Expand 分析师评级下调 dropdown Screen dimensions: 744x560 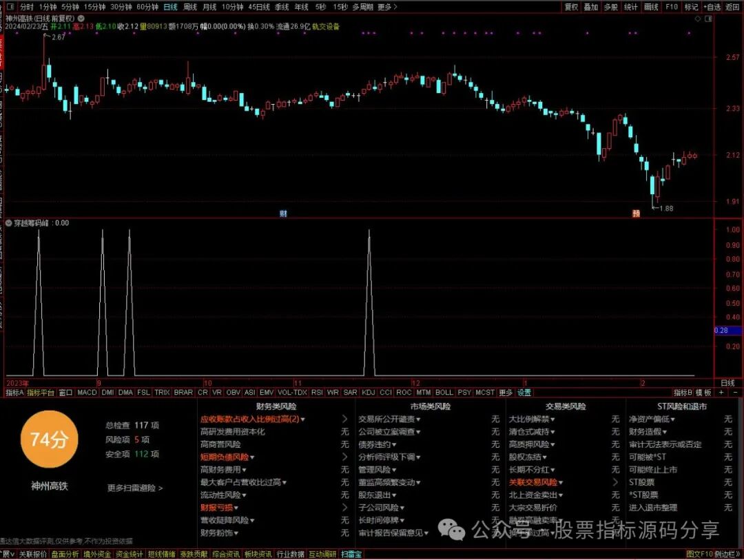click(418, 457)
